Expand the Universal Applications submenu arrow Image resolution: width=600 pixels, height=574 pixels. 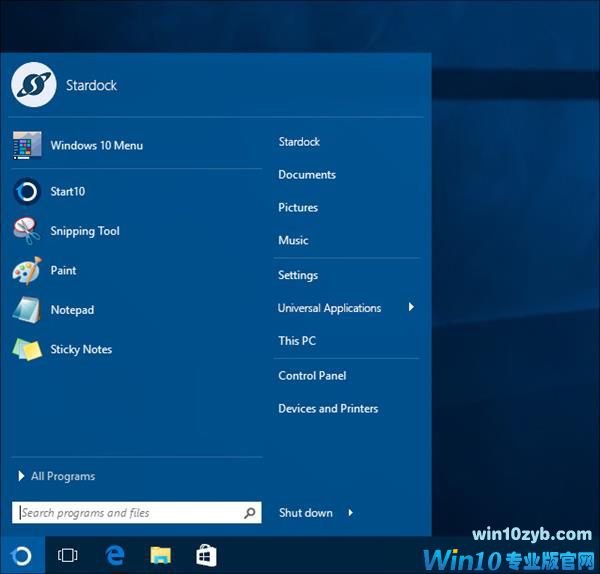pyautogui.click(x=411, y=308)
